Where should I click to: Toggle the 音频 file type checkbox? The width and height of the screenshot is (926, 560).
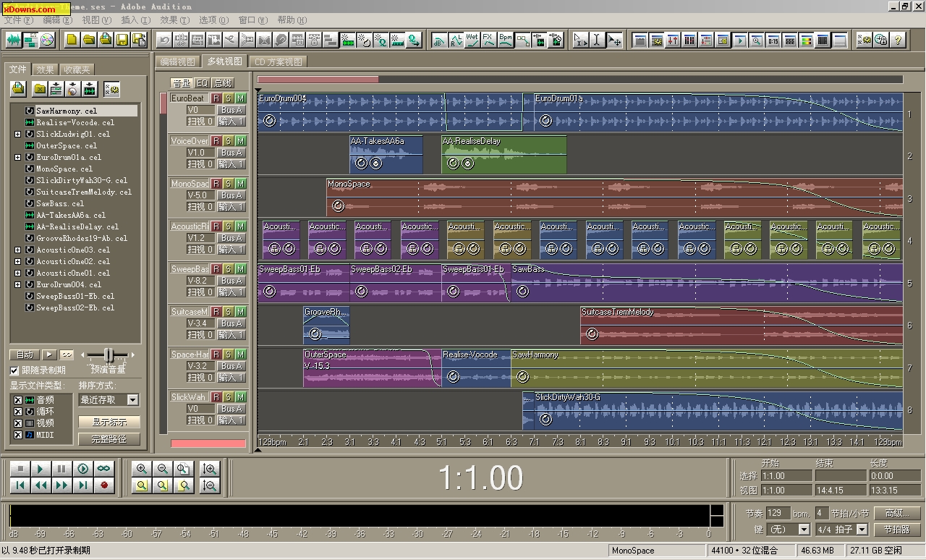click(18, 400)
